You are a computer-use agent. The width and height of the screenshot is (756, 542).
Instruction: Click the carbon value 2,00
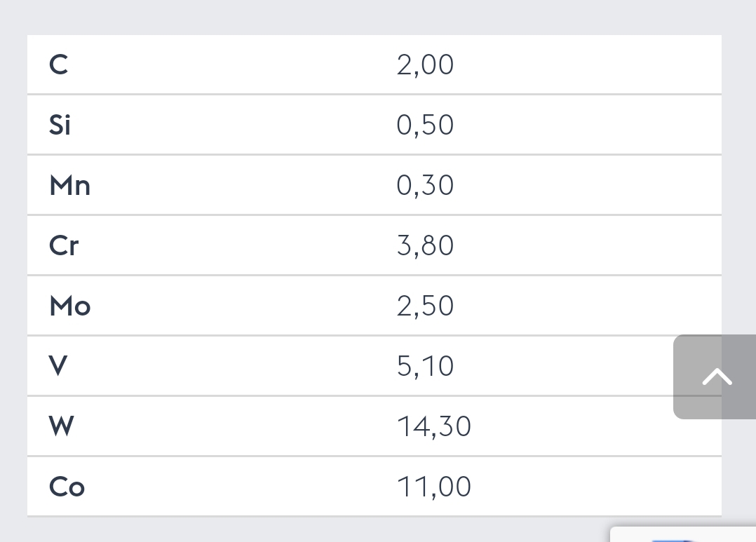[425, 65]
